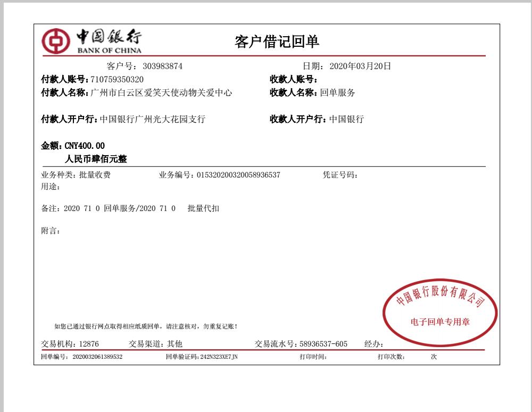
Task: Click the amount in words 人民币肆佰元整
Action: (96, 159)
